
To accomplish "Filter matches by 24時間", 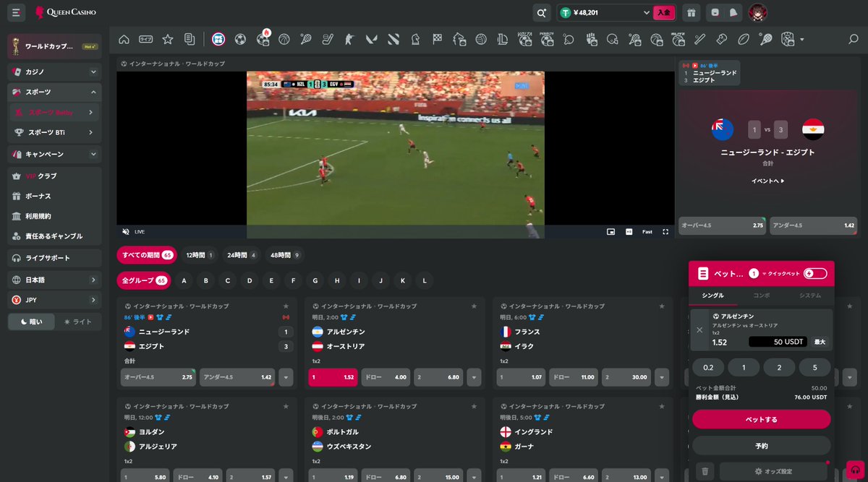I will [242, 255].
